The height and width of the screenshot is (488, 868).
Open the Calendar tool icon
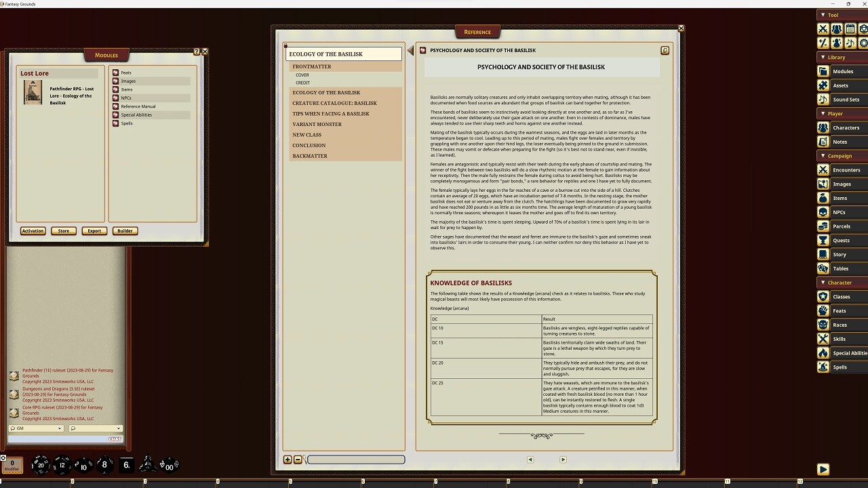850,28
